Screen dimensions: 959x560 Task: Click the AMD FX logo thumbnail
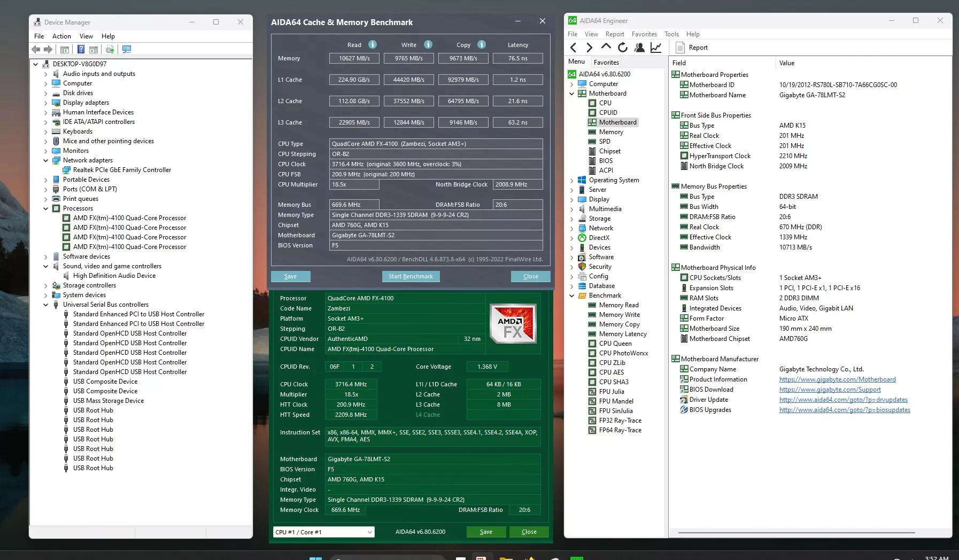point(513,324)
